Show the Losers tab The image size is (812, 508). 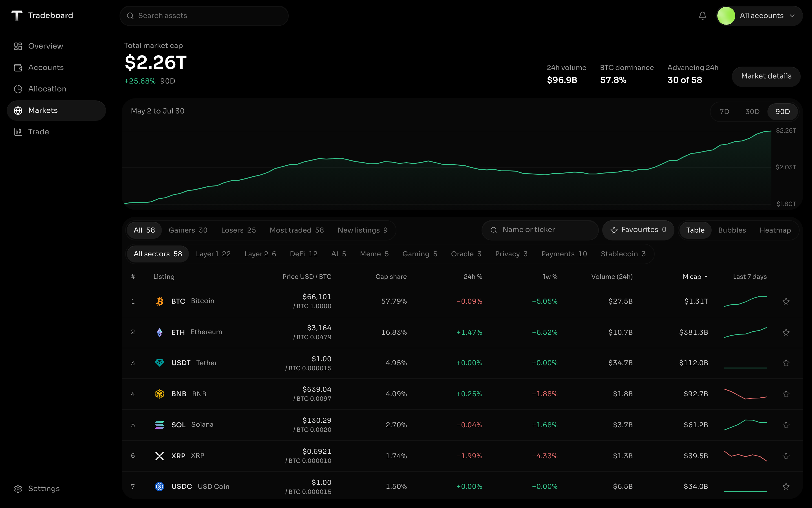pyautogui.click(x=238, y=230)
